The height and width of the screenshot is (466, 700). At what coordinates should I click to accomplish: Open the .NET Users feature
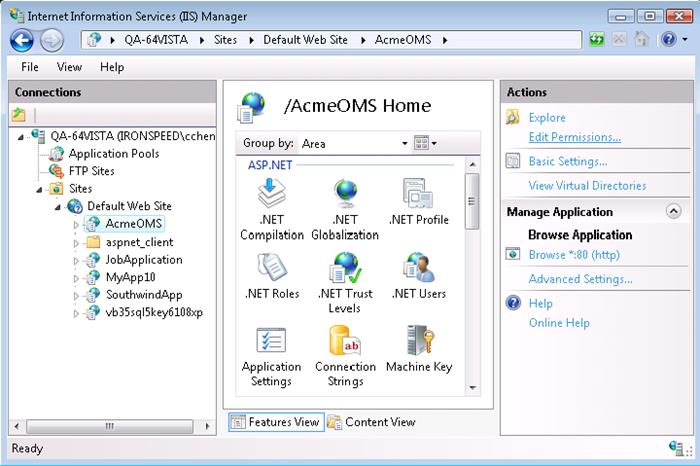[x=418, y=275]
